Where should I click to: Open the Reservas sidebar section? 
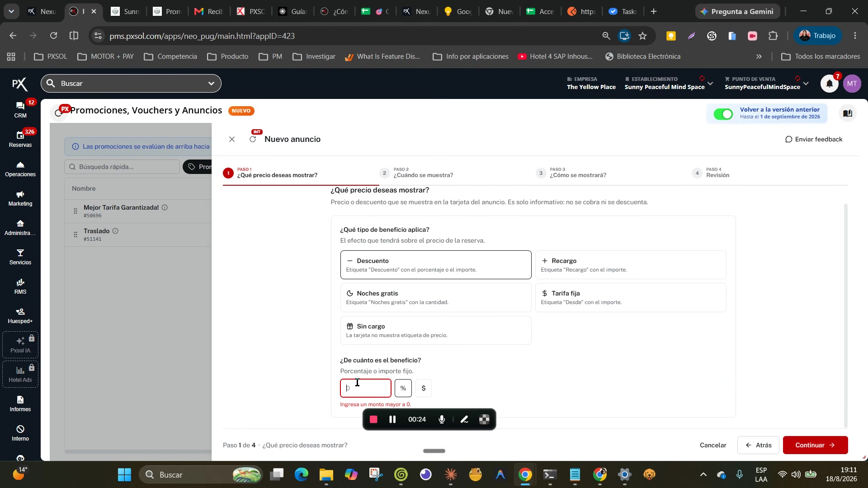point(20,139)
